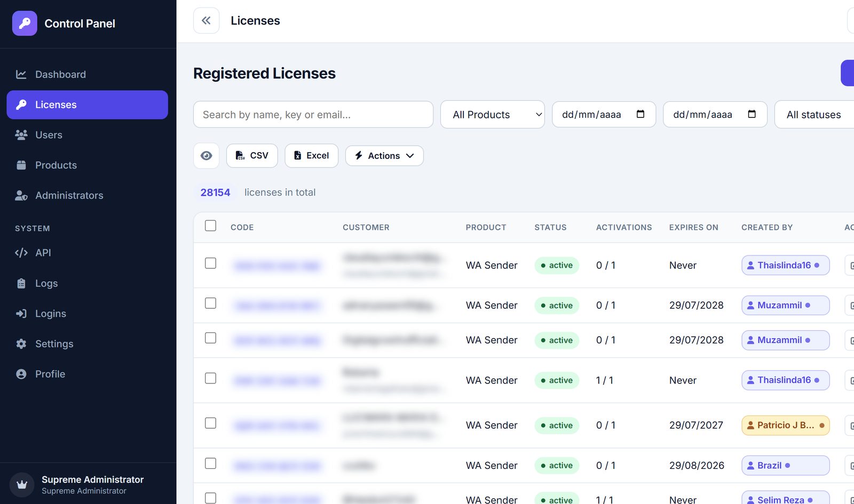Open the All statuses dropdown
The height and width of the screenshot is (504, 854).
coord(814,115)
